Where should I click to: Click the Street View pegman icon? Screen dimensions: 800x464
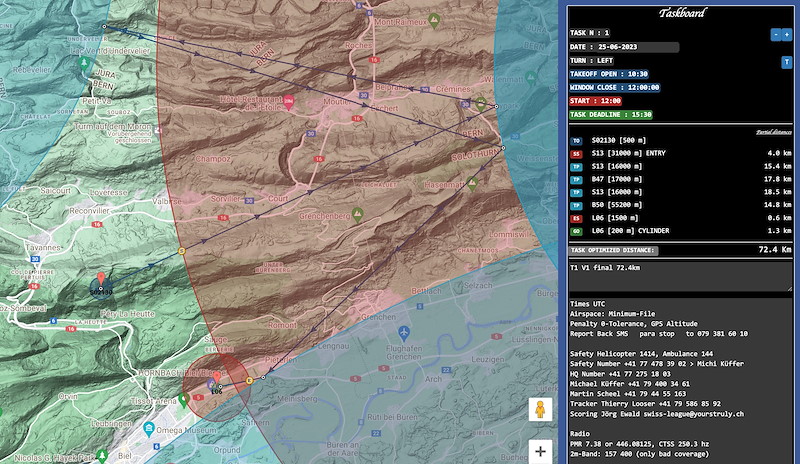click(541, 410)
